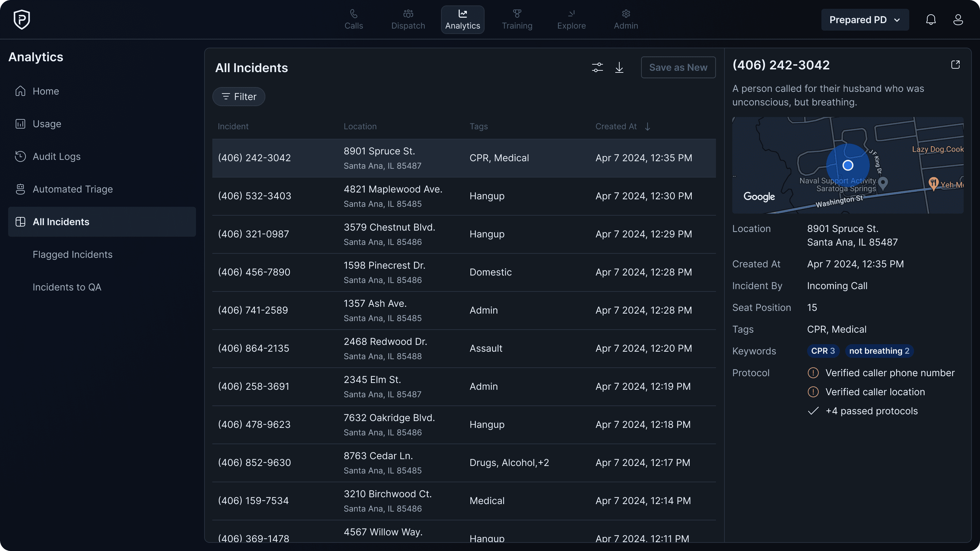Click the Save as New button

677,67
